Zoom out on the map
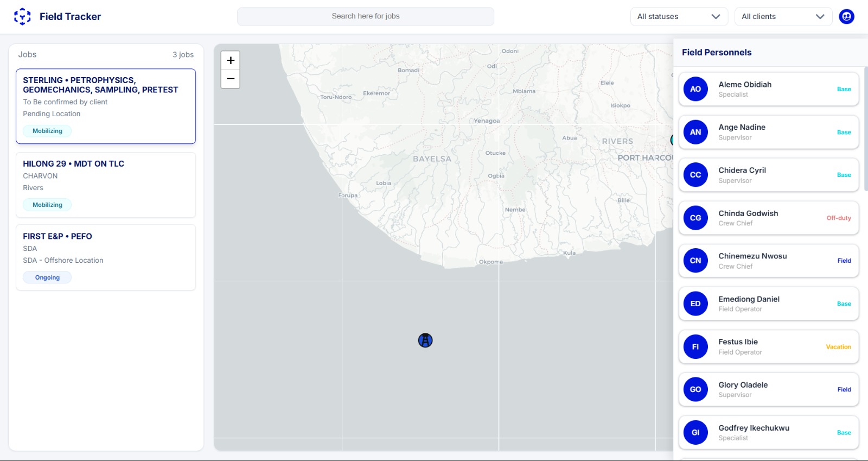This screenshot has height=461, width=868. click(x=231, y=79)
